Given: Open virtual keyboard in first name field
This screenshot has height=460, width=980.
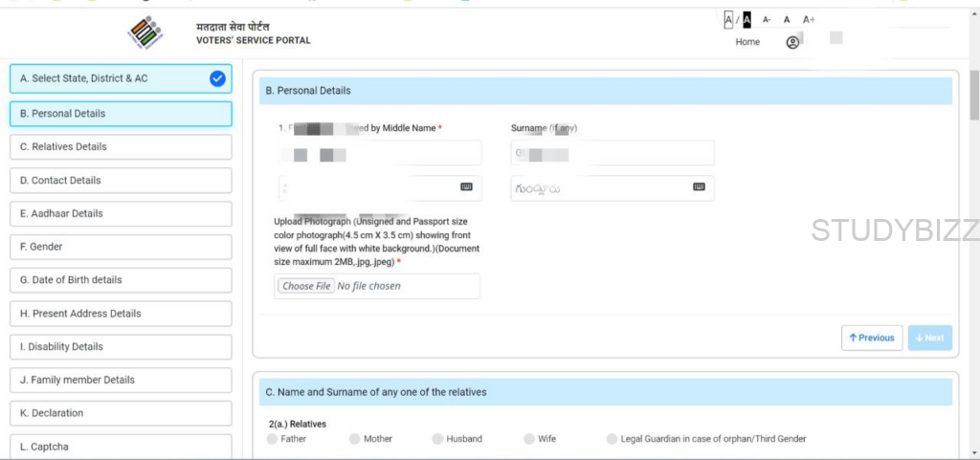Looking at the screenshot, I should [466, 187].
